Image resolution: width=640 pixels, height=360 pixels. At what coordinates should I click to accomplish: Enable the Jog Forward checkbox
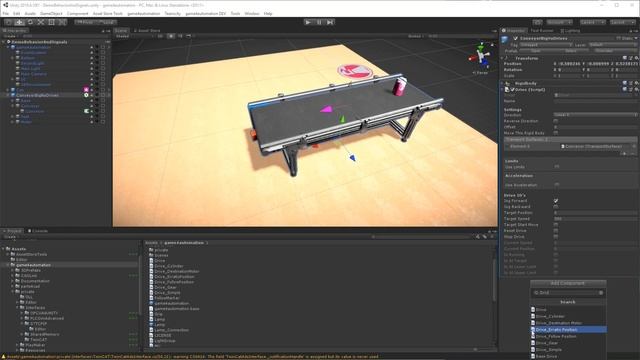click(556, 201)
